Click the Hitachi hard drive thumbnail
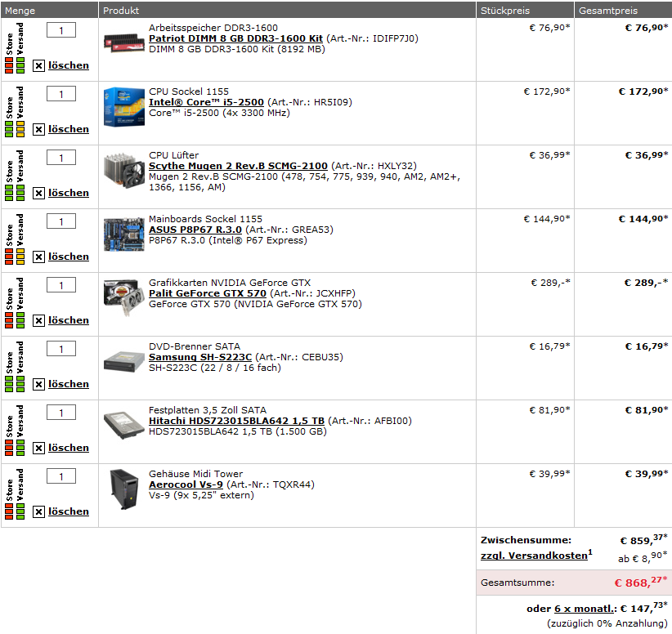This screenshot has height=634, width=672. point(124,426)
